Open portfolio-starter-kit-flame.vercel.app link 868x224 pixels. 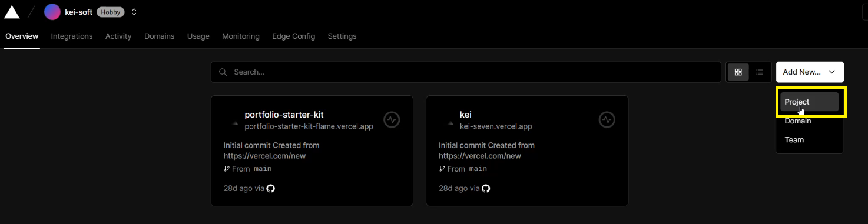(309, 126)
